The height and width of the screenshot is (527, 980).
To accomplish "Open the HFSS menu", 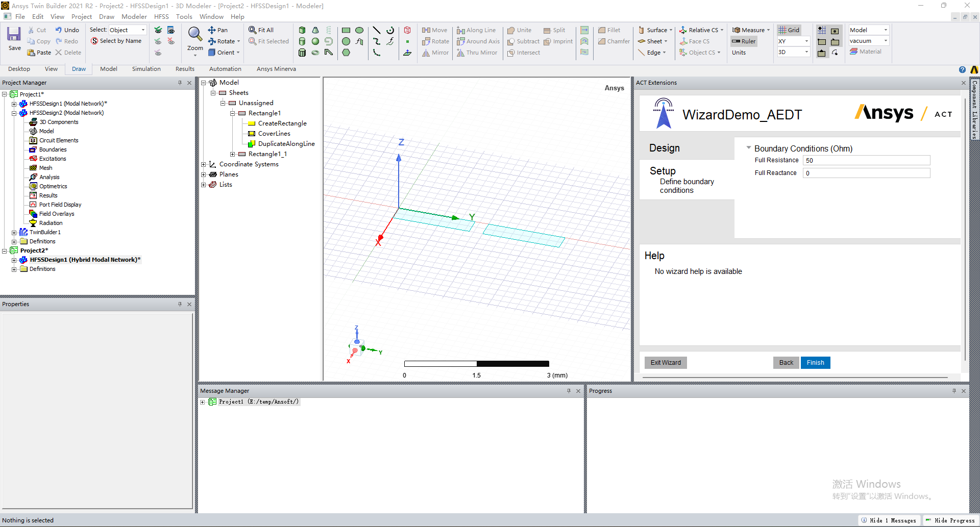I will point(161,17).
